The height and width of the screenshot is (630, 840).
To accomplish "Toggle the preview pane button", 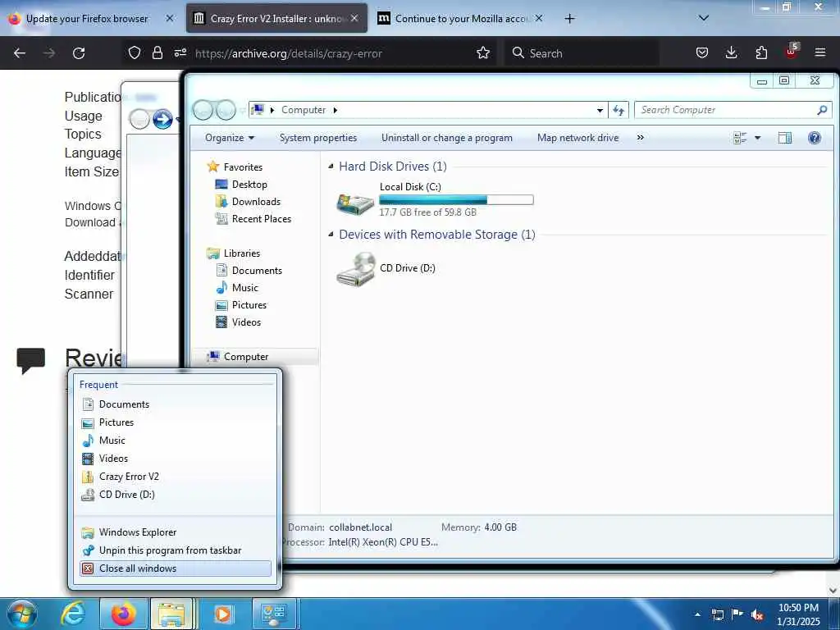I will point(785,138).
